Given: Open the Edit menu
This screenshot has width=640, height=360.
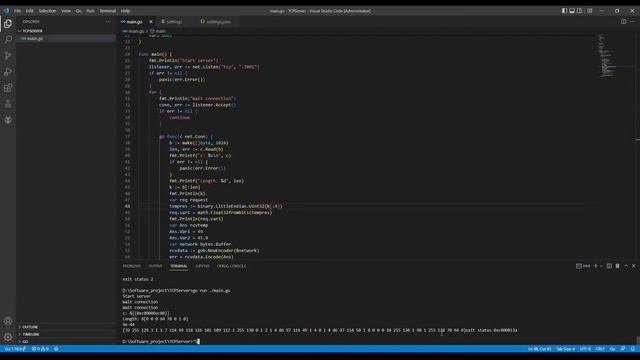Looking at the screenshot, I should [x=30, y=11].
